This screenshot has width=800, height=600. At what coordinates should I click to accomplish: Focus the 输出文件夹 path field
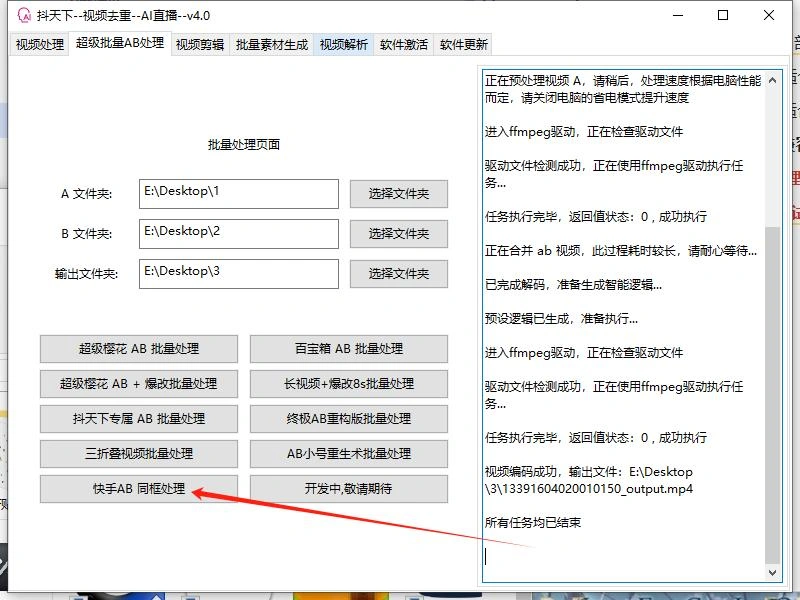[238, 274]
